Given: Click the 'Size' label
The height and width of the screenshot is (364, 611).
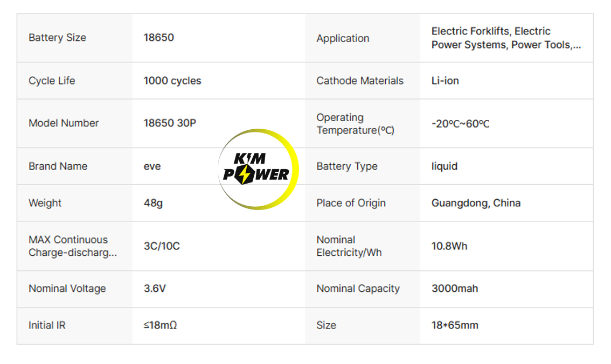Looking at the screenshot, I should (x=326, y=325).
